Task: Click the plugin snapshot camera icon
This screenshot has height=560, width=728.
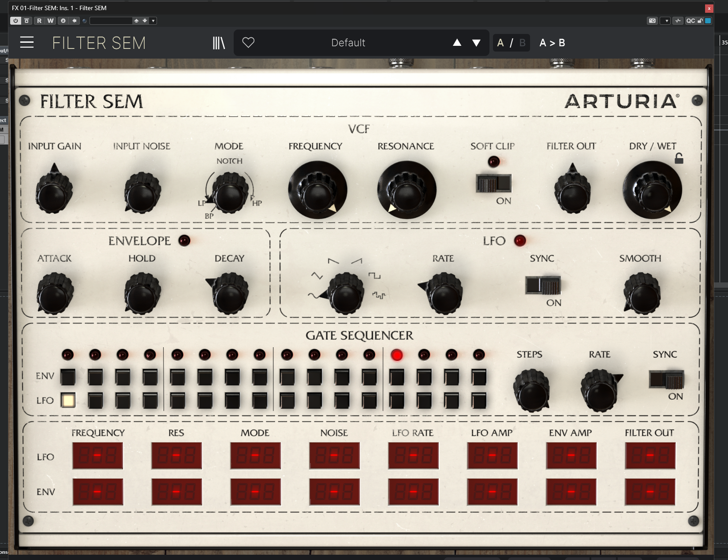Action: pos(652,21)
